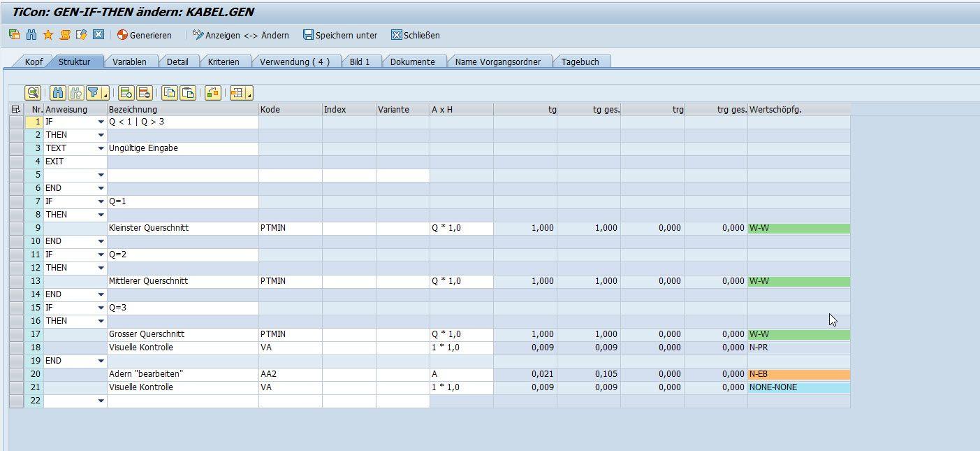980x451 pixels.
Task: Click the Speichern unter button
Action: [x=340, y=35]
